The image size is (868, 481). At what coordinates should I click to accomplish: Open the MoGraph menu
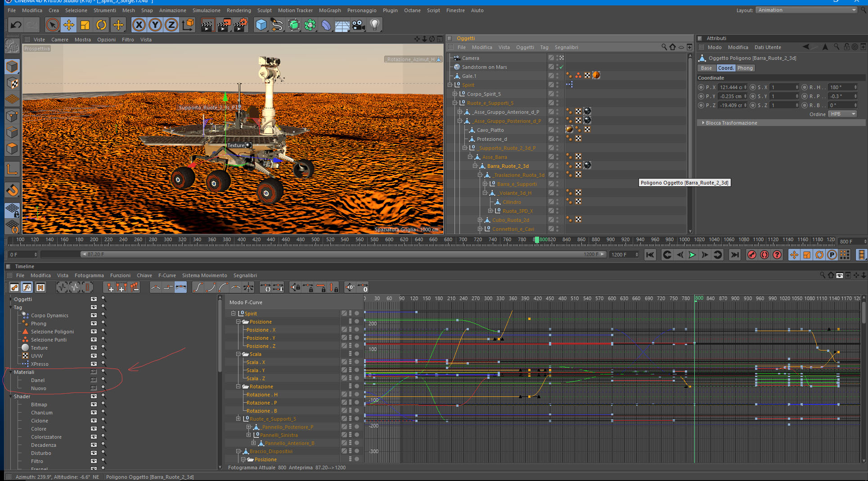coord(329,10)
